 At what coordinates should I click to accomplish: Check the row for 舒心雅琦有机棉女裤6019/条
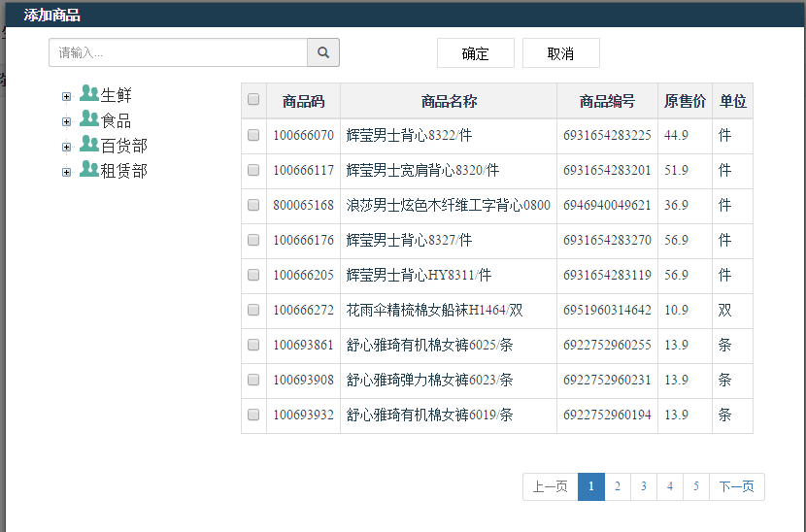(x=253, y=415)
